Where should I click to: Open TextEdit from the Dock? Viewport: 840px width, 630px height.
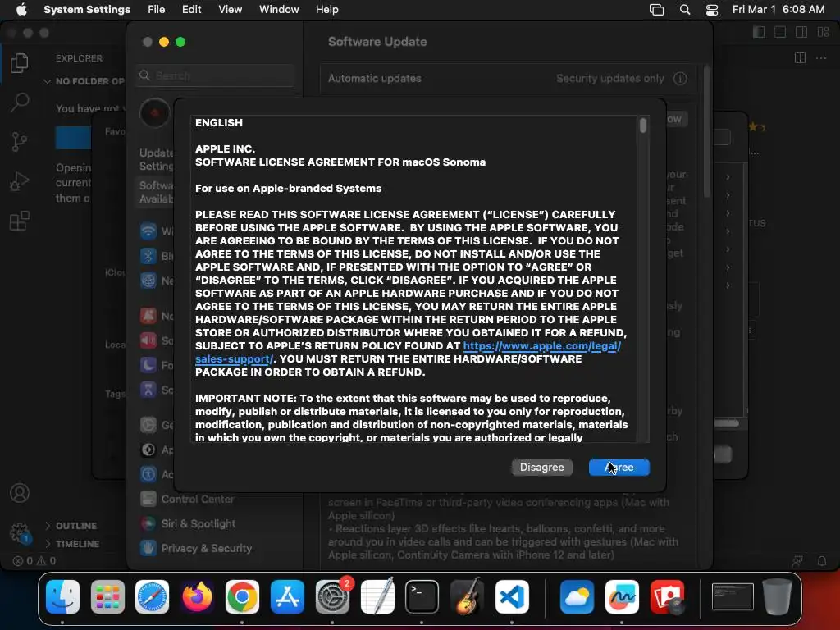click(x=377, y=597)
